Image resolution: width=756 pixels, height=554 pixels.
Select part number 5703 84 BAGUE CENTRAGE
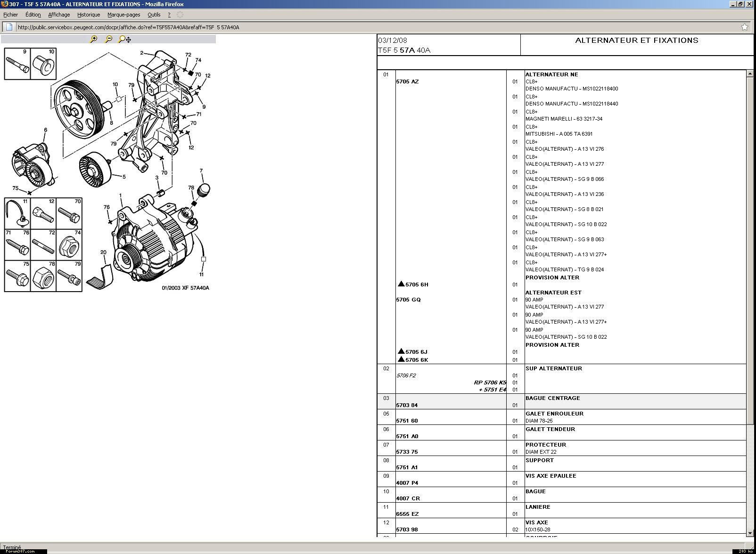[x=407, y=405]
